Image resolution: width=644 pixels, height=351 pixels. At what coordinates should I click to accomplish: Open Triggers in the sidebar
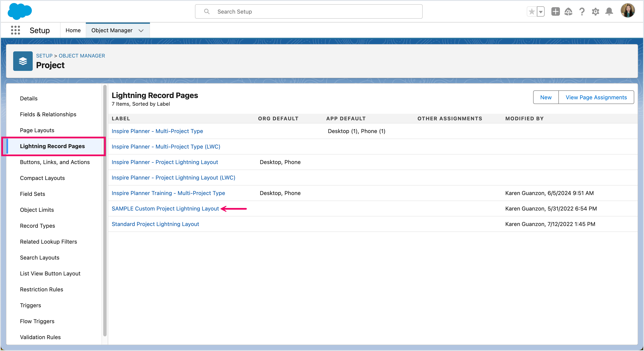tap(31, 306)
